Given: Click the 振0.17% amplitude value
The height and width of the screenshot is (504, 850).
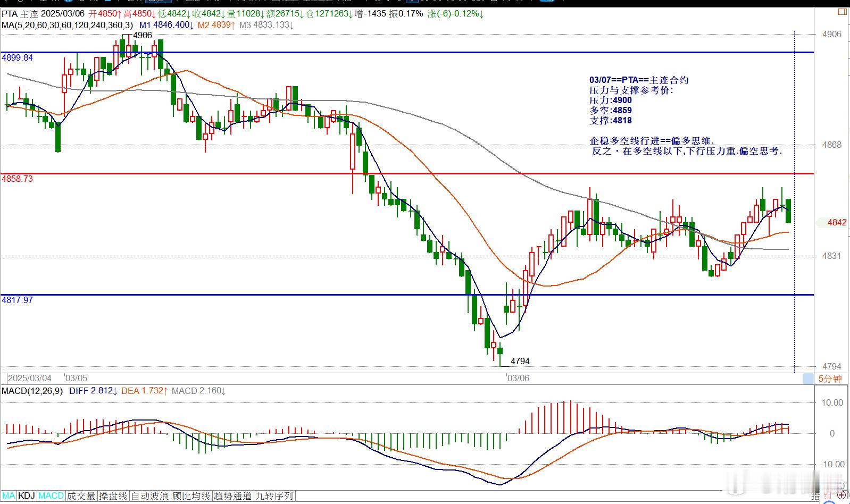Looking at the screenshot, I should 406,14.
